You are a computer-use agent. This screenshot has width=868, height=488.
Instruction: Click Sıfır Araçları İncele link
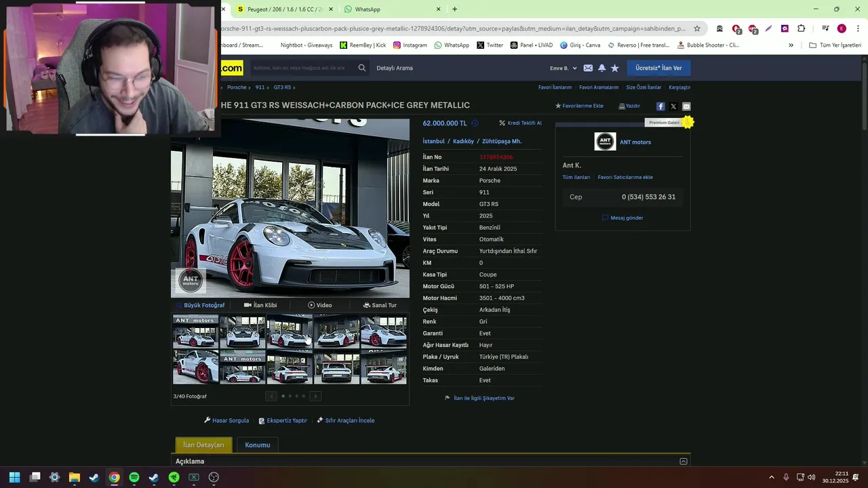coord(345,421)
